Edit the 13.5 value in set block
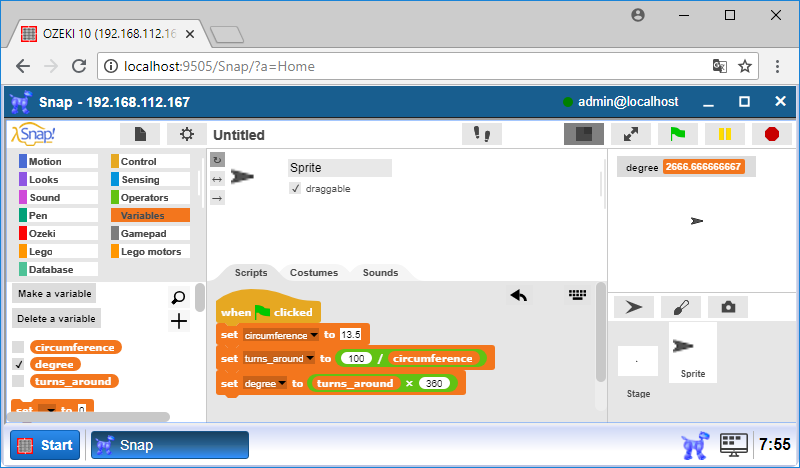 click(351, 335)
